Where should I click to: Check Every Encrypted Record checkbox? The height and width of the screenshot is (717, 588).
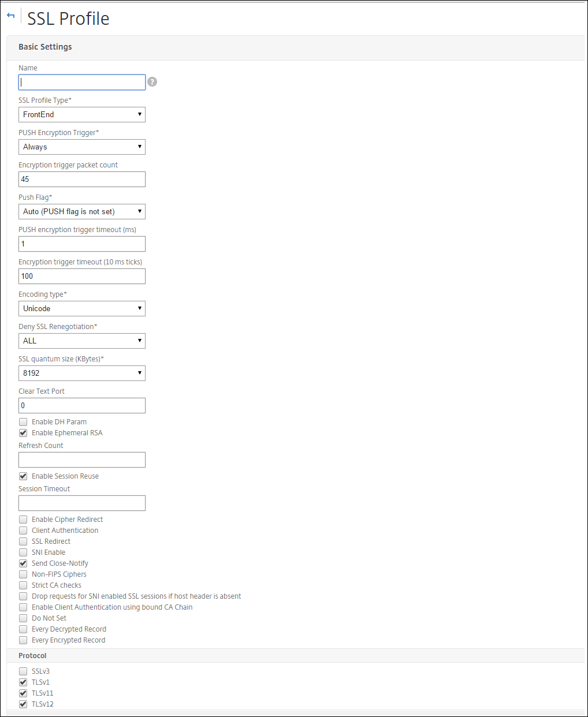point(23,640)
